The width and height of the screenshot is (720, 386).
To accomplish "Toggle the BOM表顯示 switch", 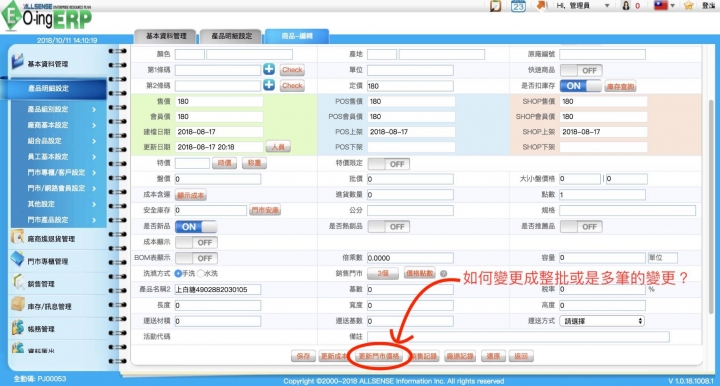I will click(x=196, y=258).
